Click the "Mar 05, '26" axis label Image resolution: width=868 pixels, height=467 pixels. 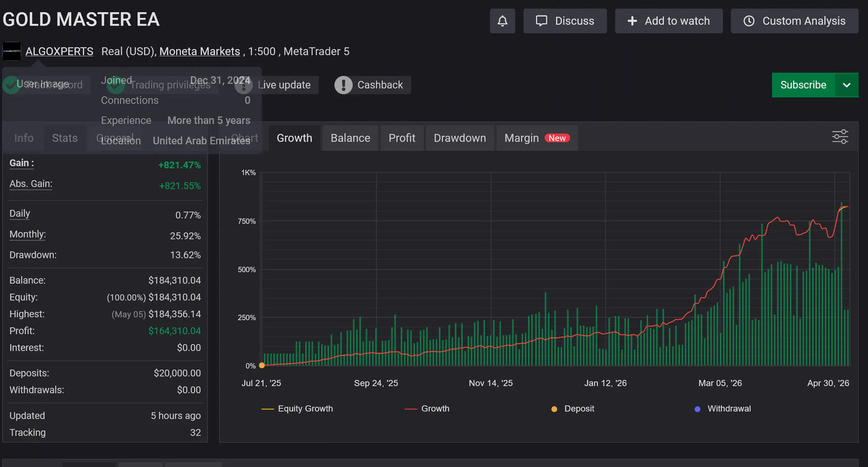[720, 383]
